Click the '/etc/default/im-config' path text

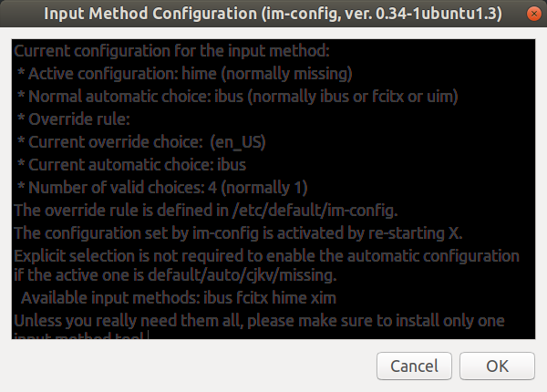coord(314,211)
